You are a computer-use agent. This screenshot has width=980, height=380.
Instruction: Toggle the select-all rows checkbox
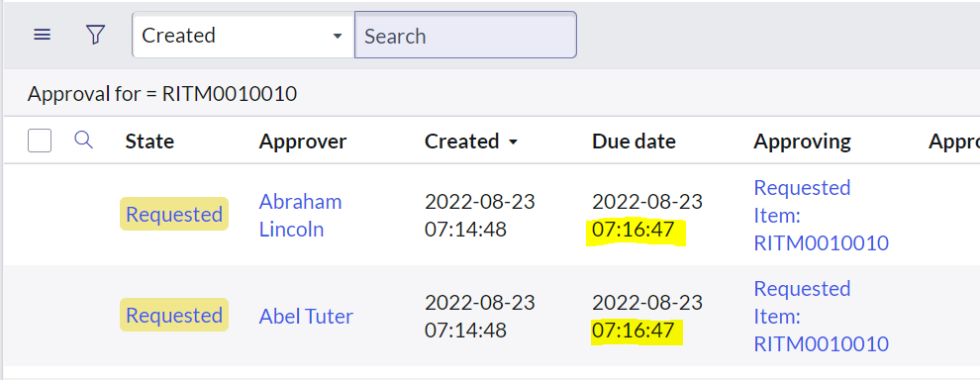click(x=40, y=141)
